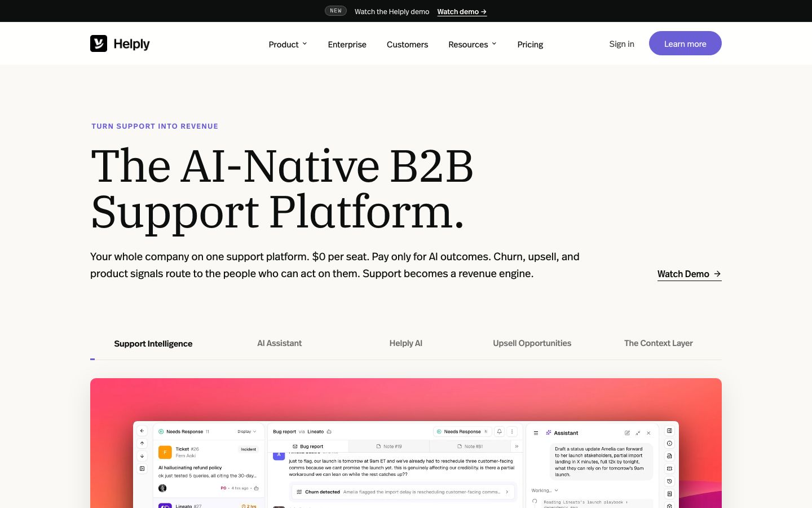Click the hero Watch Demo link

689,274
